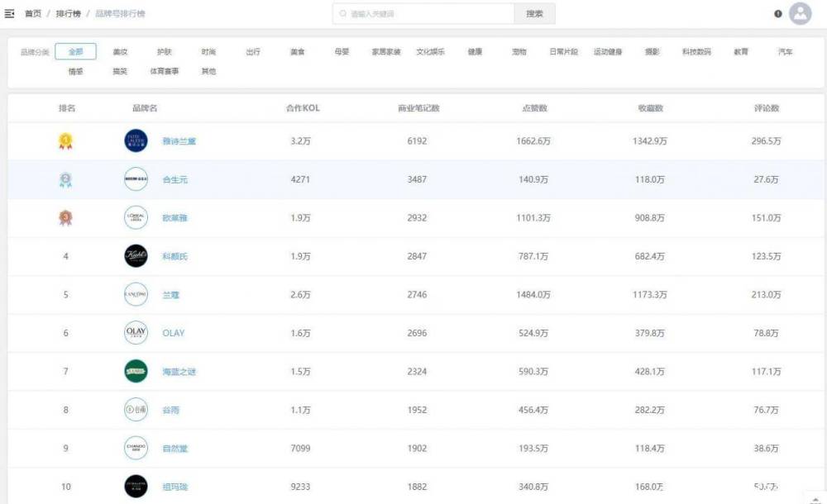Filter by 出行 category

coord(253,52)
